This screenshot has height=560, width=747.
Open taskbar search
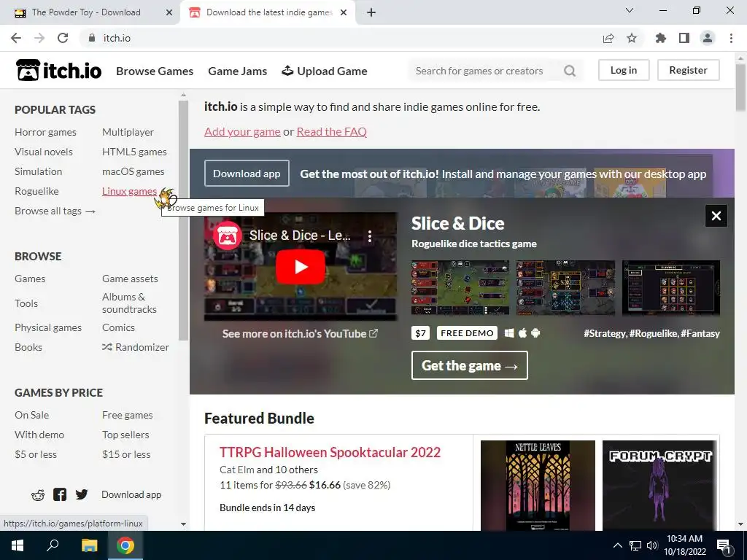click(53, 545)
